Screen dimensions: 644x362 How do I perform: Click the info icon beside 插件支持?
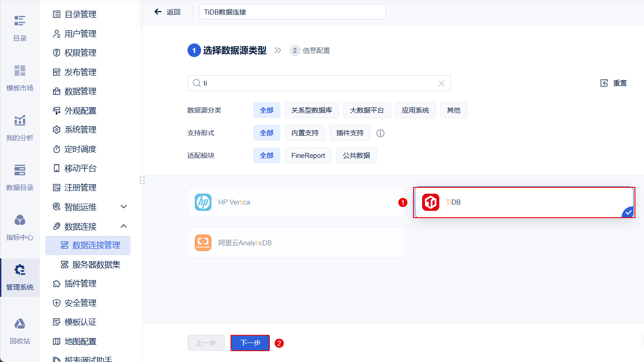380,133
